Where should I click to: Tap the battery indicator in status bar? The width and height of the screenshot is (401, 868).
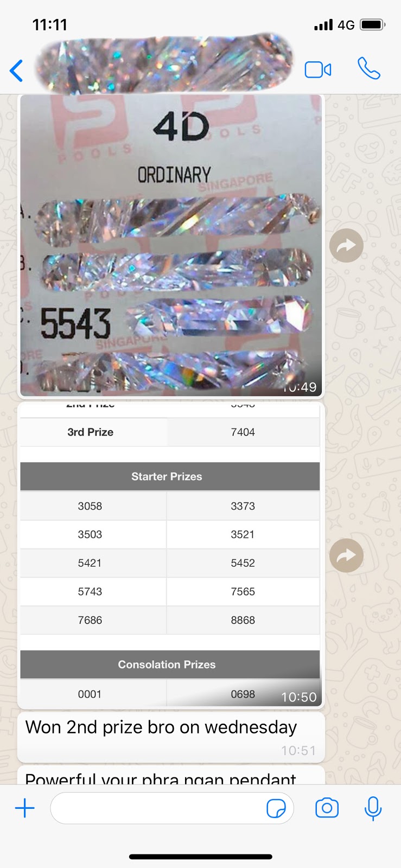pos(372,25)
